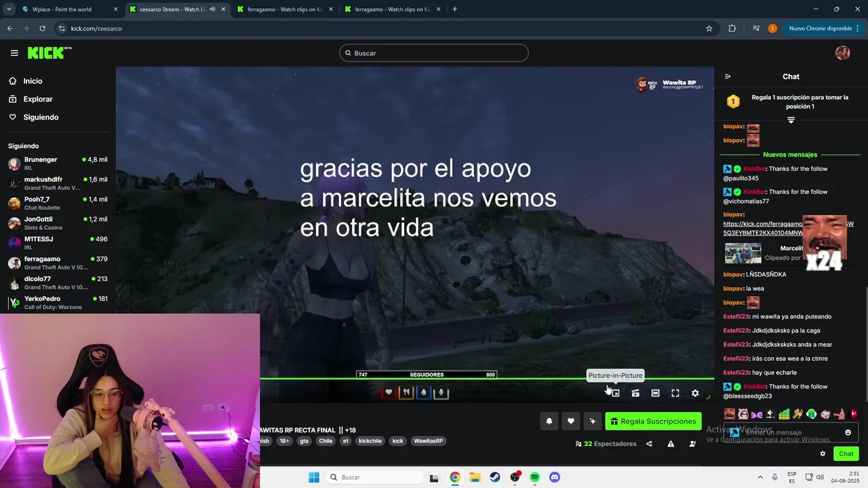This screenshot has width=868, height=488.
Task: Share the stream via share icon
Action: tap(649, 444)
